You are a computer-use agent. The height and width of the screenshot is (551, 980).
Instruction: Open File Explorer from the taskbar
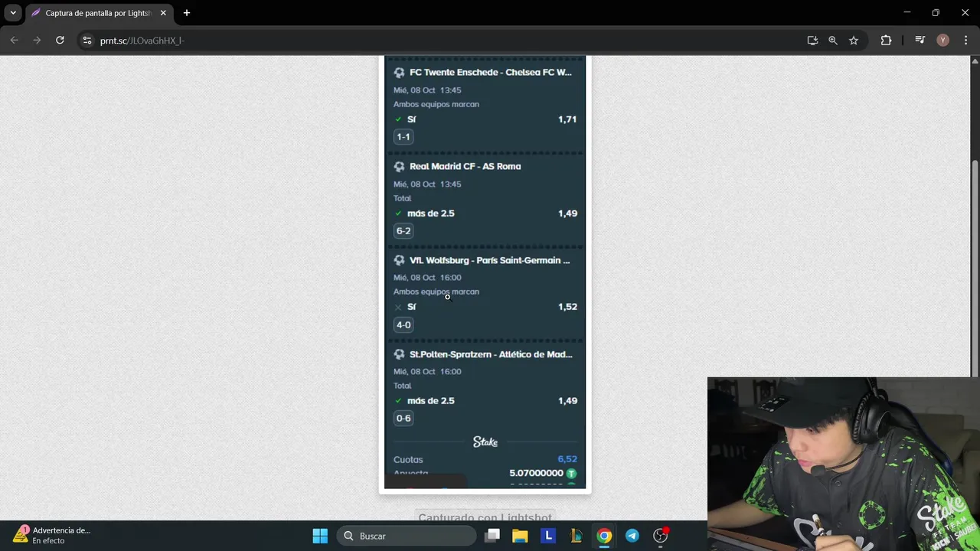pos(520,536)
